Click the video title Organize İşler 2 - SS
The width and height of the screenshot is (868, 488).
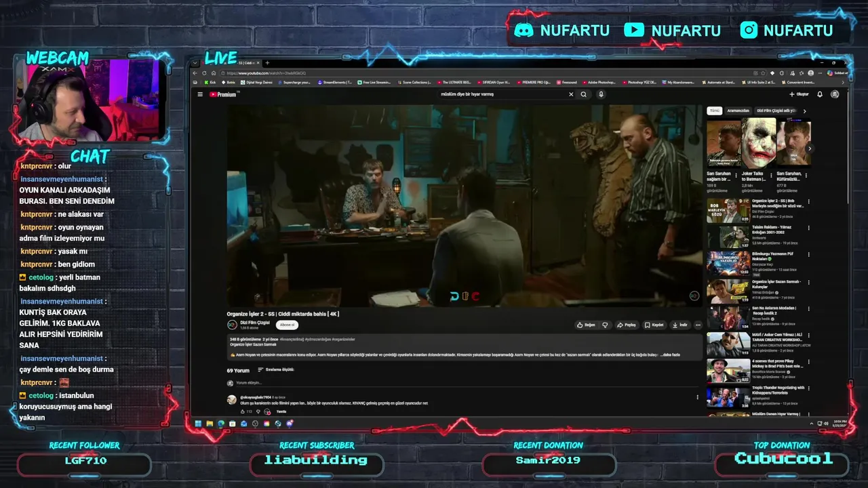pyautogui.click(x=283, y=314)
